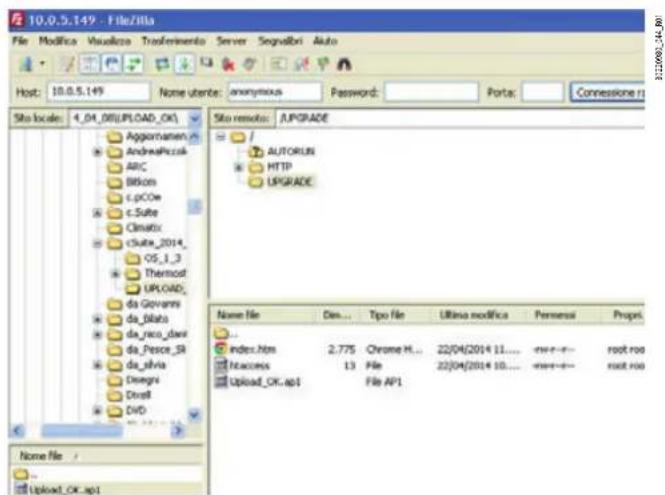Expand the remote HTTP folder
665x495 pixels.
pyautogui.click(x=239, y=167)
